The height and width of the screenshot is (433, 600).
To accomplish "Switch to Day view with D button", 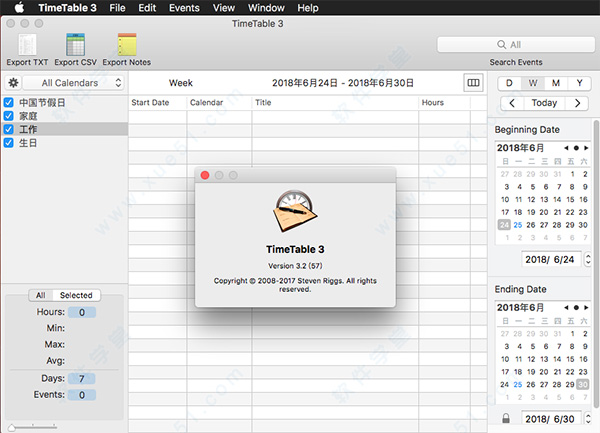I will [509, 83].
